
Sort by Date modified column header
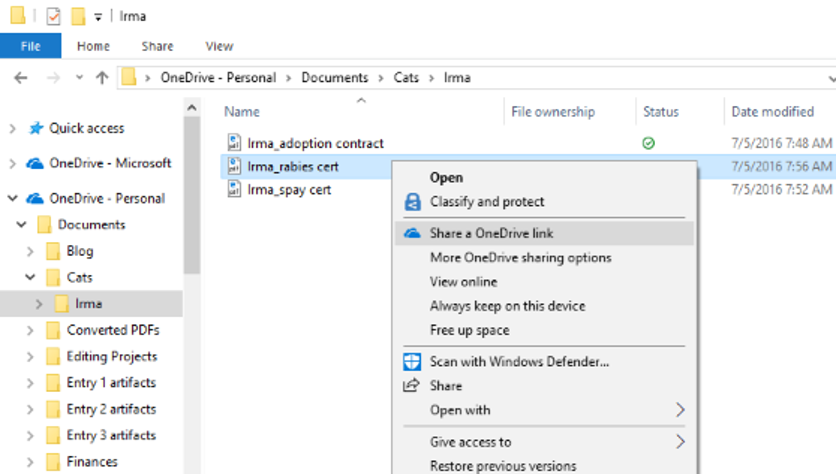tap(773, 112)
